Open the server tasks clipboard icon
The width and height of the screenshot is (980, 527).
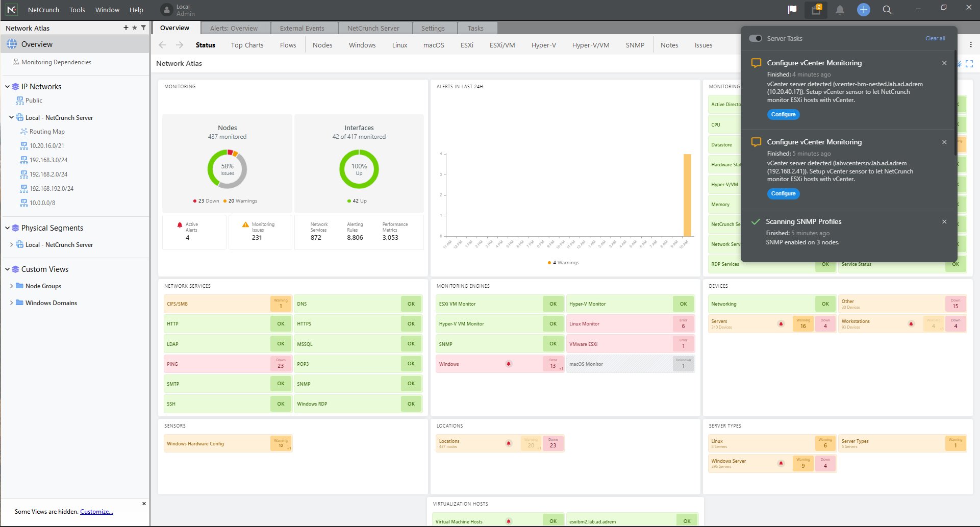pos(816,10)
